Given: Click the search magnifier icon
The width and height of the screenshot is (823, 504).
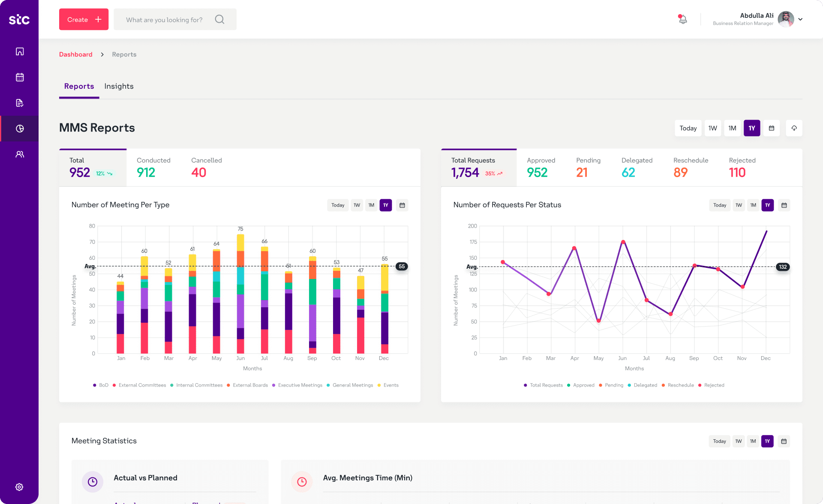Looking at the screenshot, I should click(219, 19).
